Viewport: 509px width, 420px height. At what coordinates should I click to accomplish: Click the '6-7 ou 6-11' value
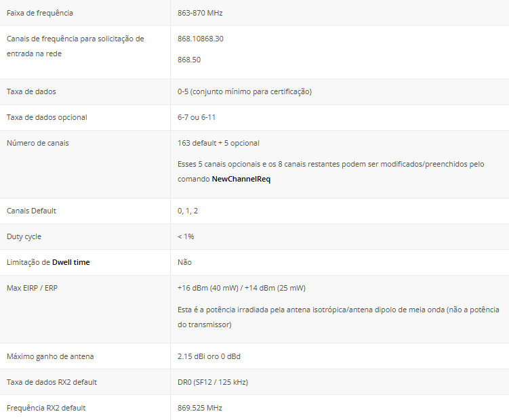197,117
